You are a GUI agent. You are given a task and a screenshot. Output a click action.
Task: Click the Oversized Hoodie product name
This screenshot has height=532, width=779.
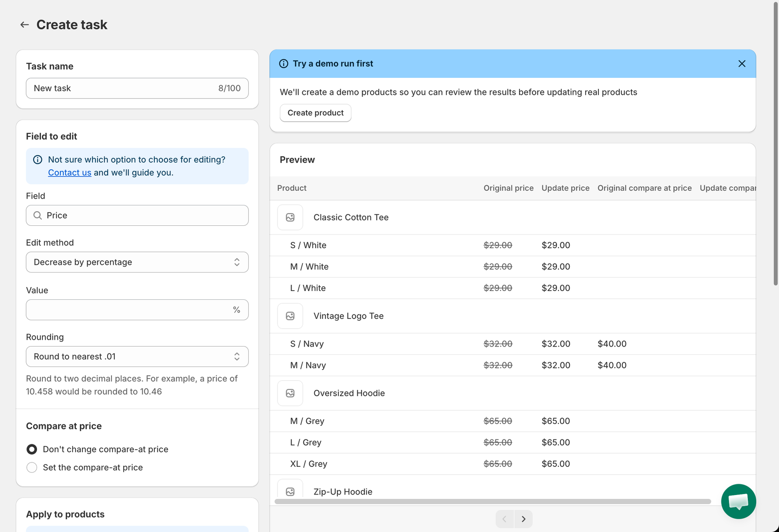pos(349,393)
